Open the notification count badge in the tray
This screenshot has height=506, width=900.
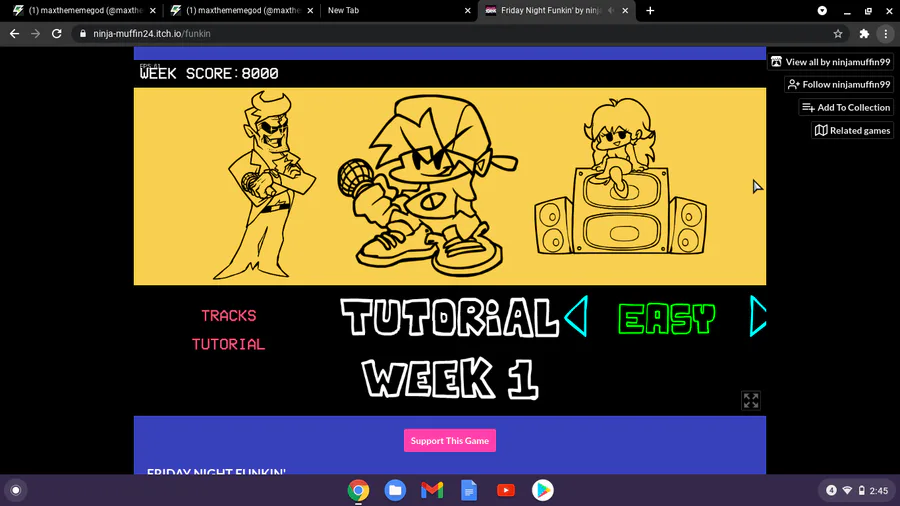point(831,491)
